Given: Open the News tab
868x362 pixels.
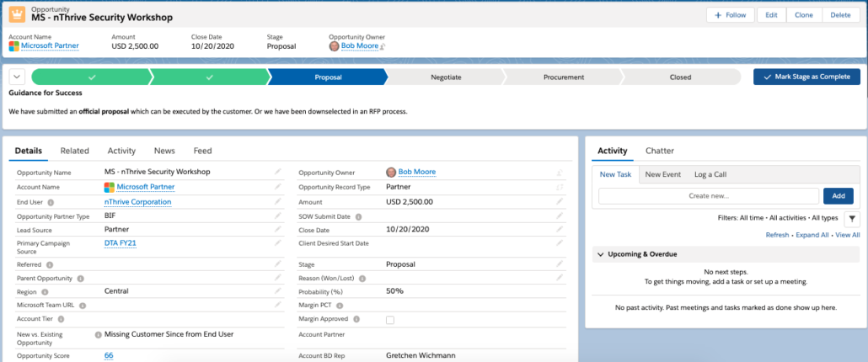Looking at the screenshot, I should point(164,151).
